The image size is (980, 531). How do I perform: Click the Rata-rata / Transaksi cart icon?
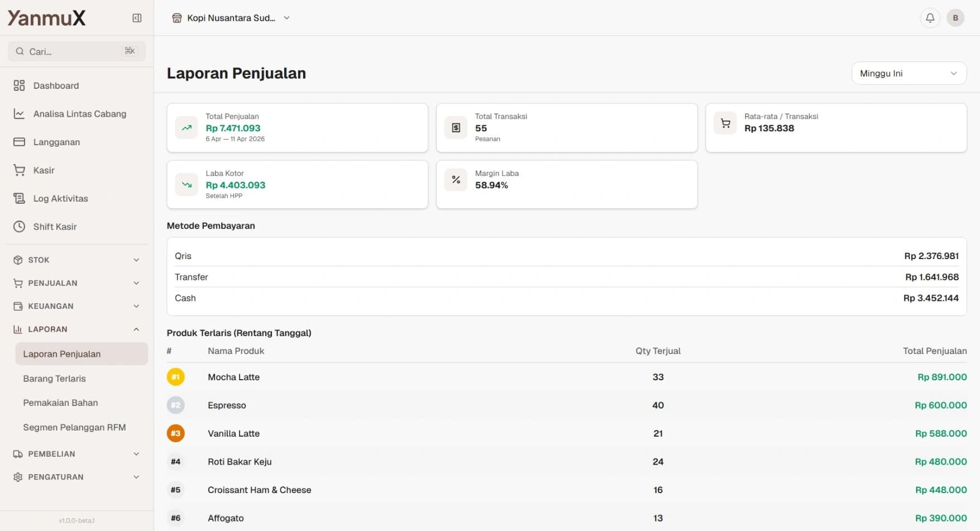coord(725,123)
